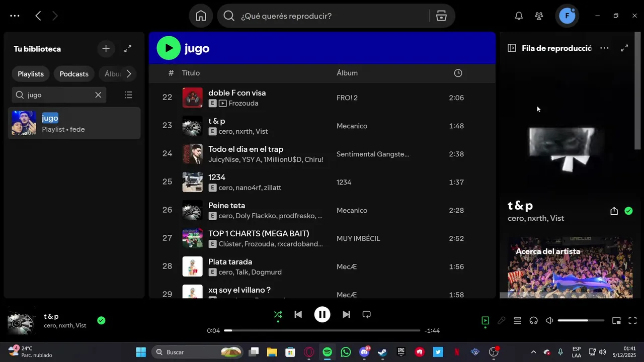Select the track '1234' title
The image size is (644, 362).
click(217, 177)
